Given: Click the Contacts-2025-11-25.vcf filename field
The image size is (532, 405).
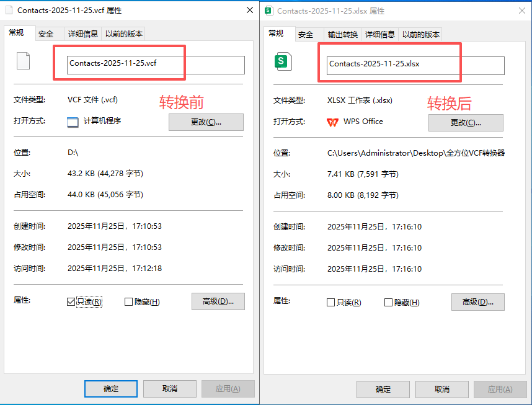Looking at the screenshot, I should [x=156, y=64].
